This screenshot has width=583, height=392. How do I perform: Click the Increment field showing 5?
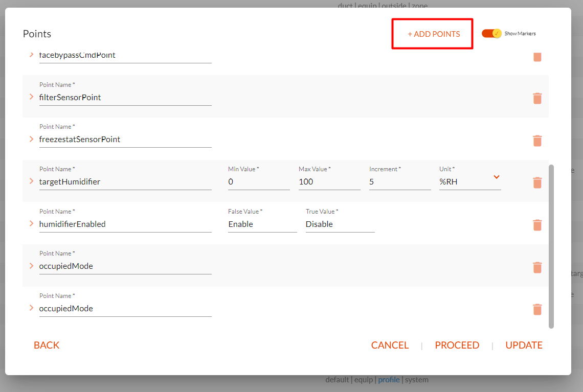[x=400, y=182]
